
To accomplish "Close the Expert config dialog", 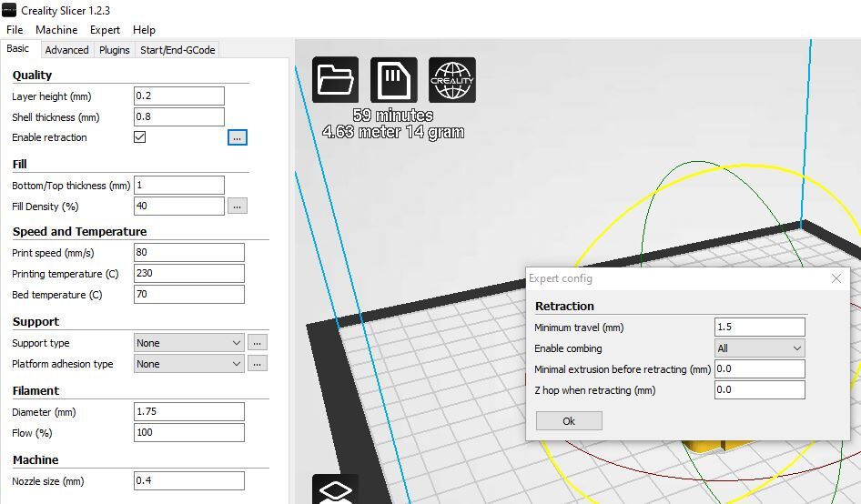I will 836,278.
